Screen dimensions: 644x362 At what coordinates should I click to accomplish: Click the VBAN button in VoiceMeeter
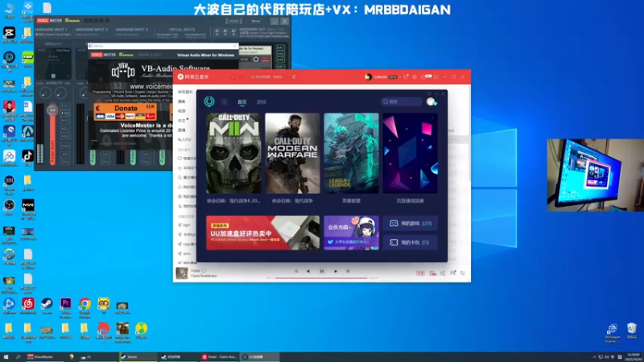coord(233,21)
